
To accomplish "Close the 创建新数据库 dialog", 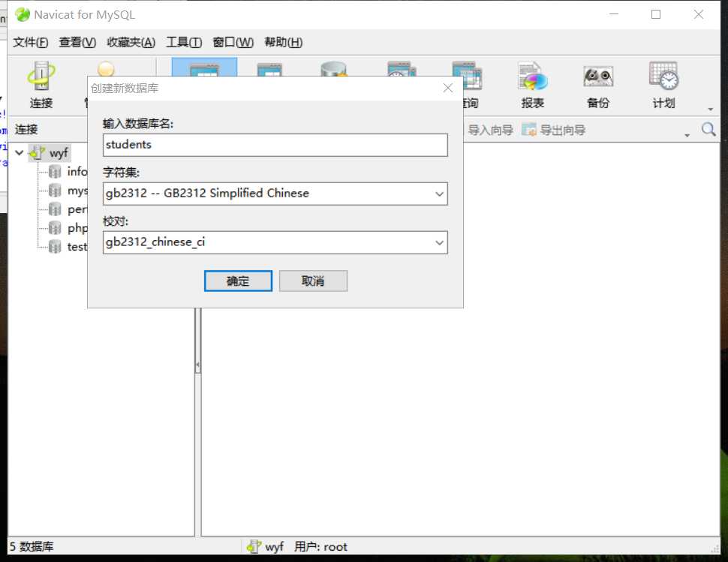I will (x=447, y=89).
